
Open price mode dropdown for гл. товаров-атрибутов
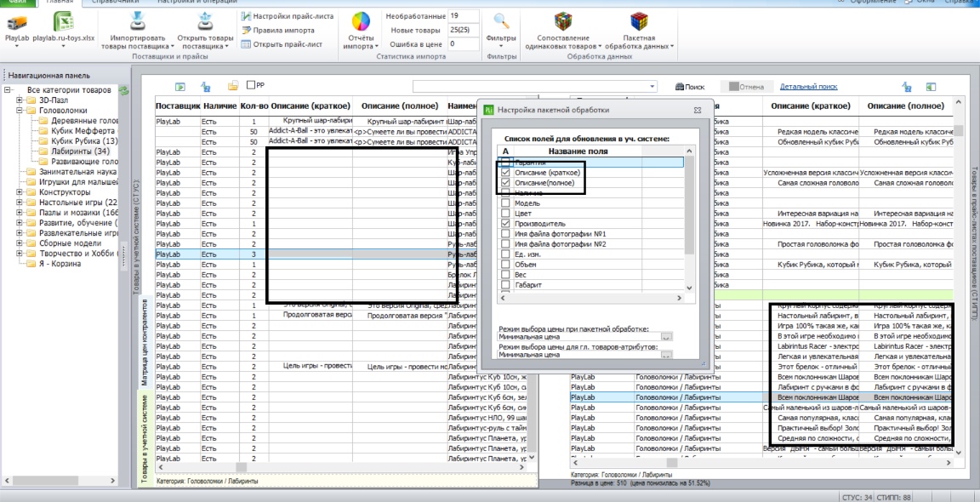pos(666,355)
